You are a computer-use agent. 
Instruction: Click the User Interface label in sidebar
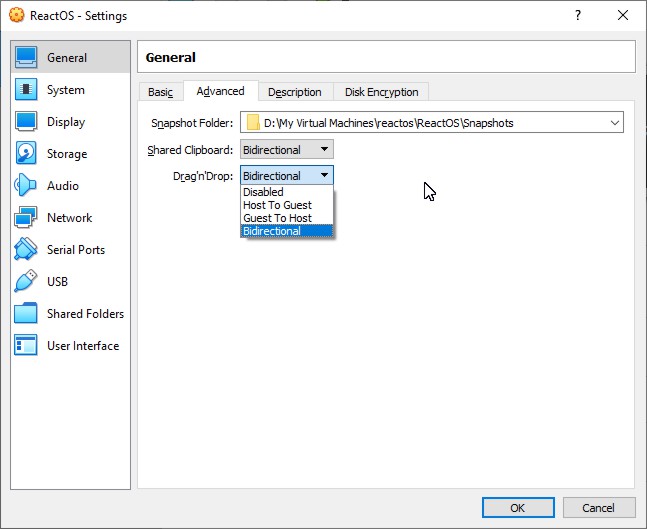83,345
